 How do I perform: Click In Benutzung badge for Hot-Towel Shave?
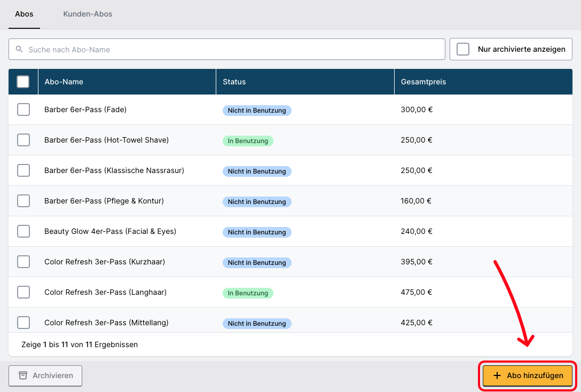pyautogui.click(x=248, y=141)
